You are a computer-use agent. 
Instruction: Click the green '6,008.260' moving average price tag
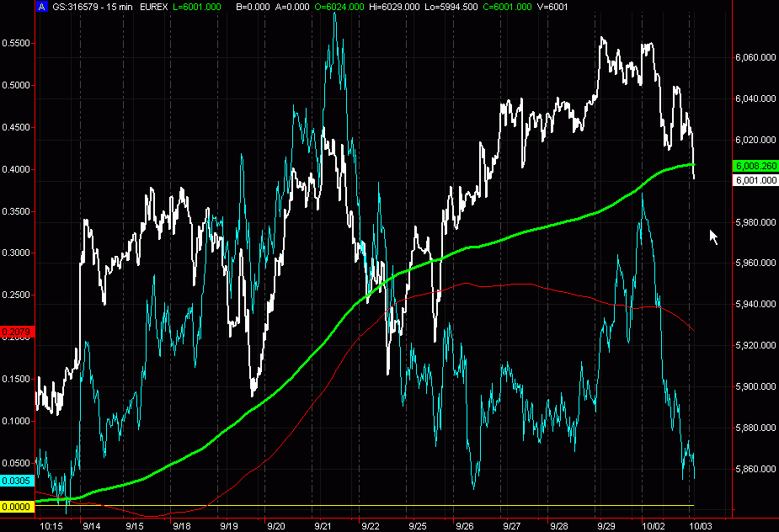pos(755,166)
